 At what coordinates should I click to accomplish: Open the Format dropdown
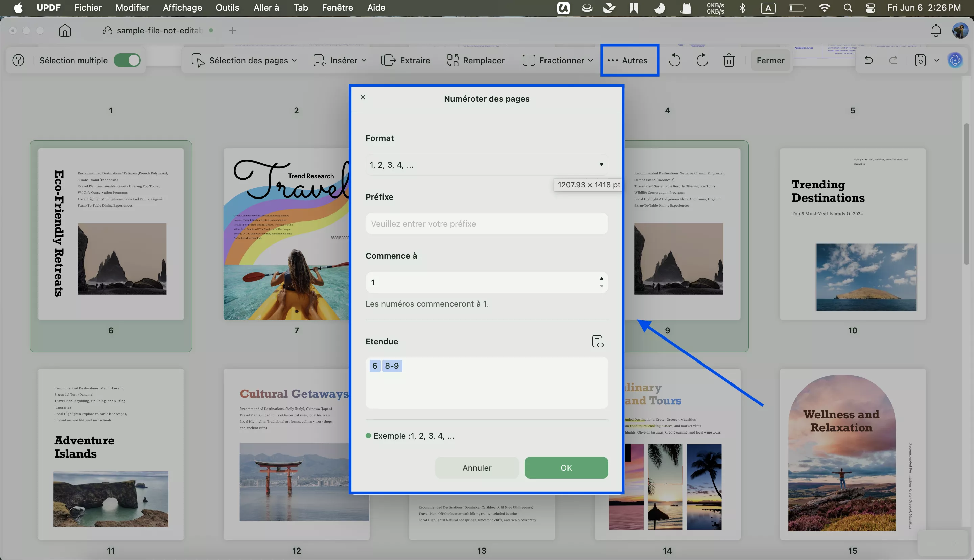(486, 165)
